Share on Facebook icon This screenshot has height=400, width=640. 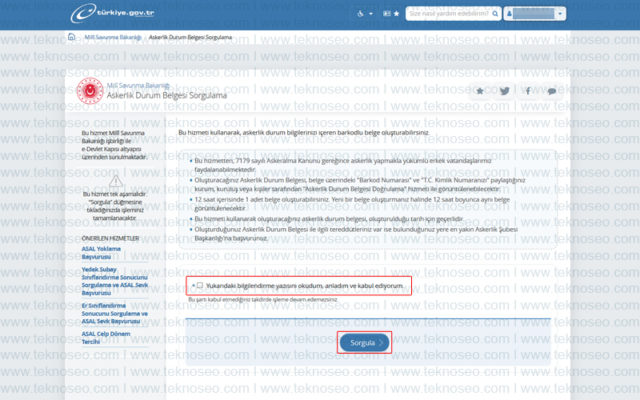(528, 91)
